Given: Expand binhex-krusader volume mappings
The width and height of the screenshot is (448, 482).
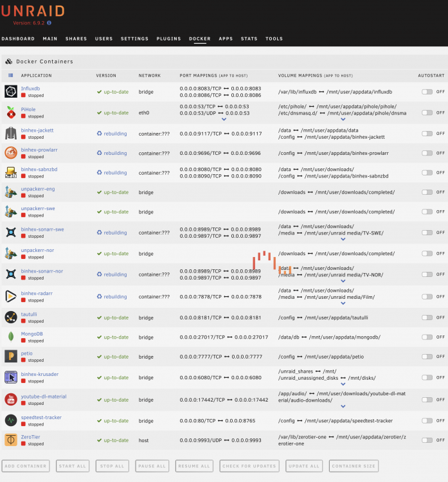Looking at the screenshot, I should 343,384.
